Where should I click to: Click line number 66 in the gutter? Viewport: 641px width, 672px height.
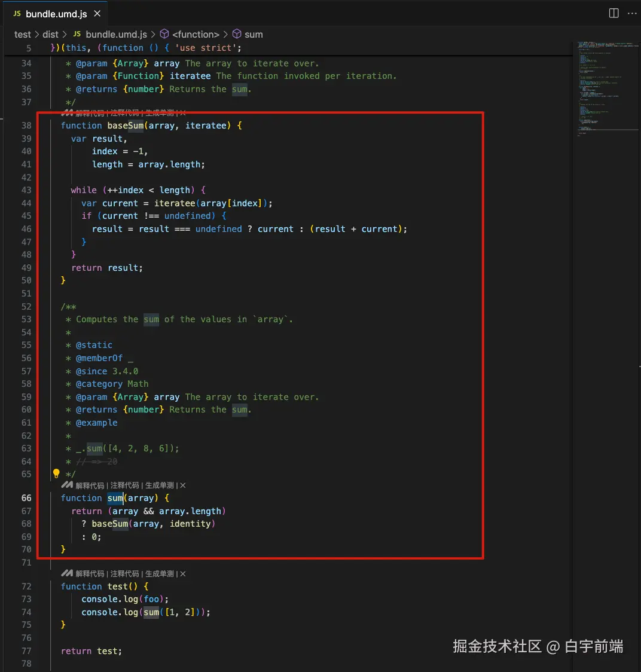pos(26,497)
